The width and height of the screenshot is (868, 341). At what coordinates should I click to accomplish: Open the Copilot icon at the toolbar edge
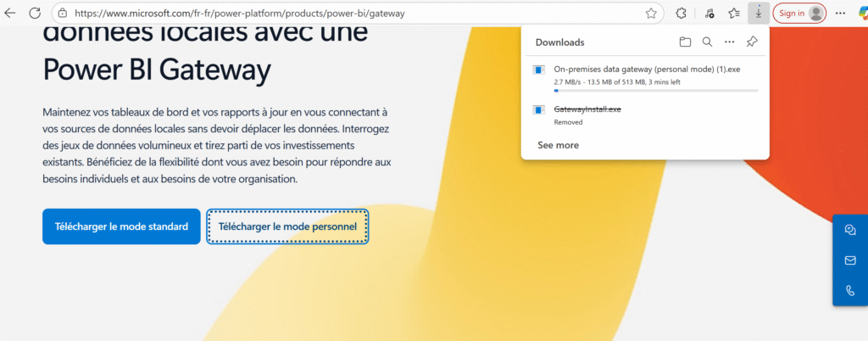[x=863, y=14]
